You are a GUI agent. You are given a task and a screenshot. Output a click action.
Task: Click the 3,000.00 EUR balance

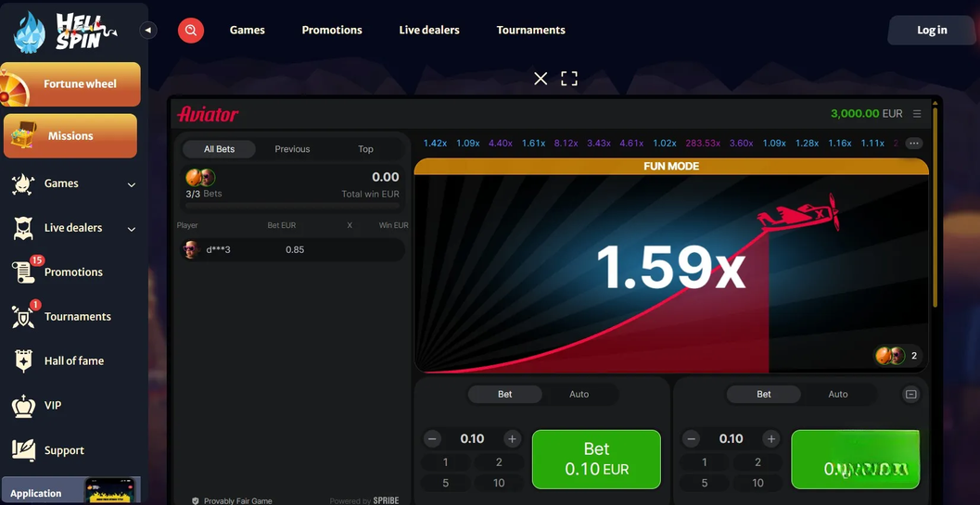click(866, 114)
